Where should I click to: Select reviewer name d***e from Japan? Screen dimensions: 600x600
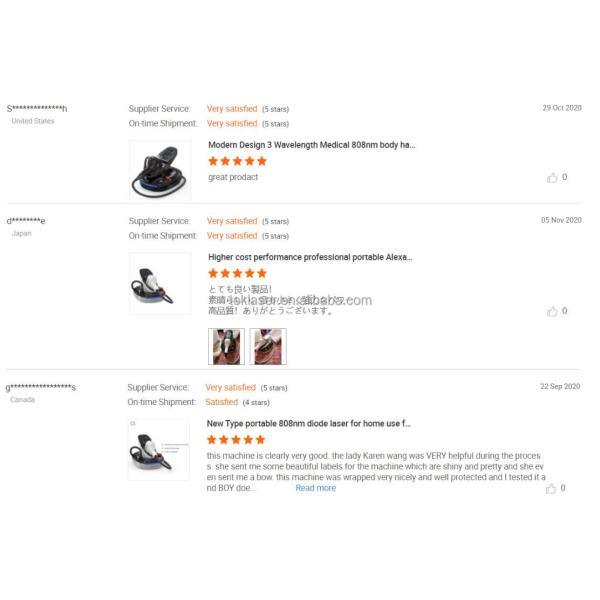(26, 221)
